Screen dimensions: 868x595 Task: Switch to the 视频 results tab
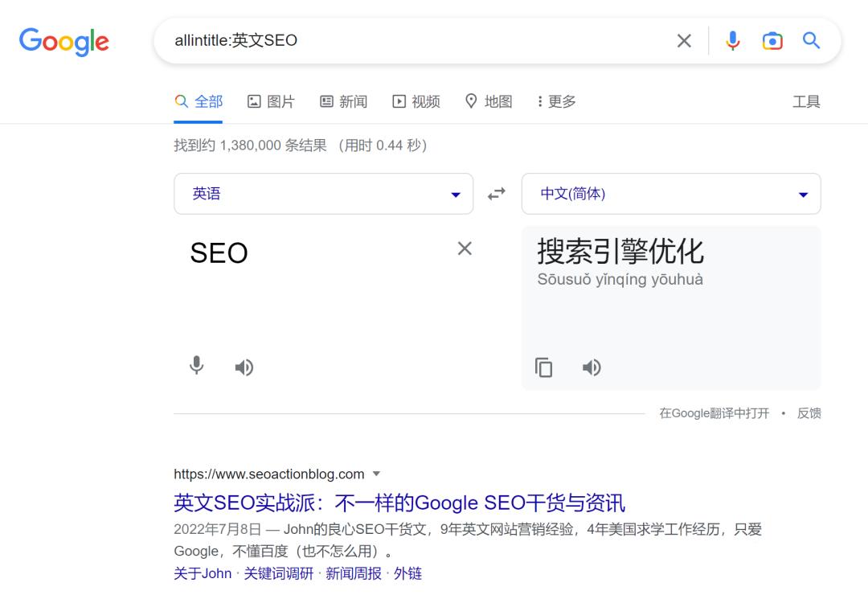(416, 101)
